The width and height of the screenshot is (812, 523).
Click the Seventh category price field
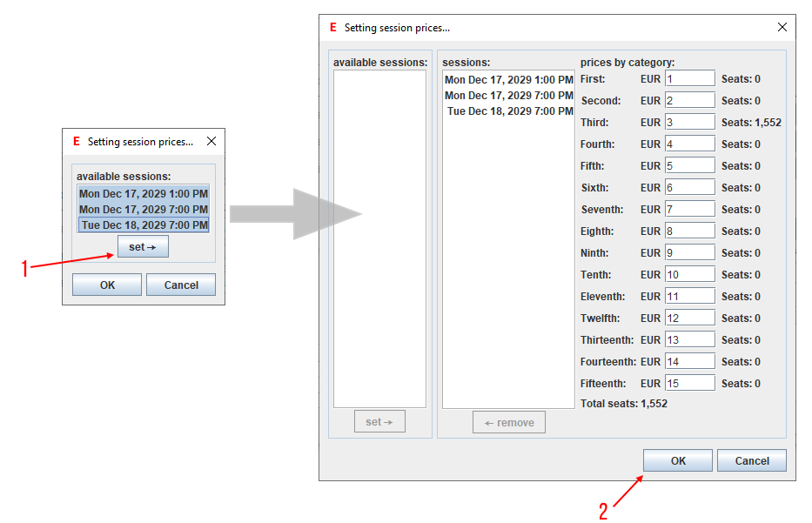690,209
